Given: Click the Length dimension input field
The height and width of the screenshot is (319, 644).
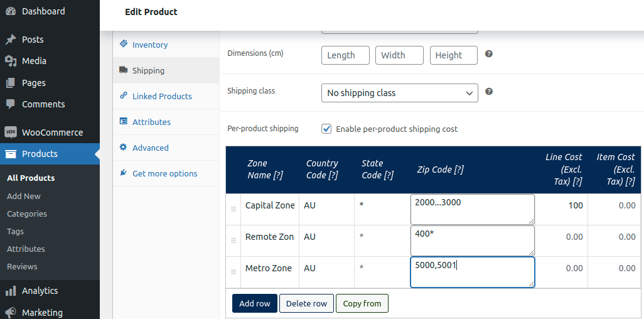Looking at the screenshot, I should tap(345, 55).
